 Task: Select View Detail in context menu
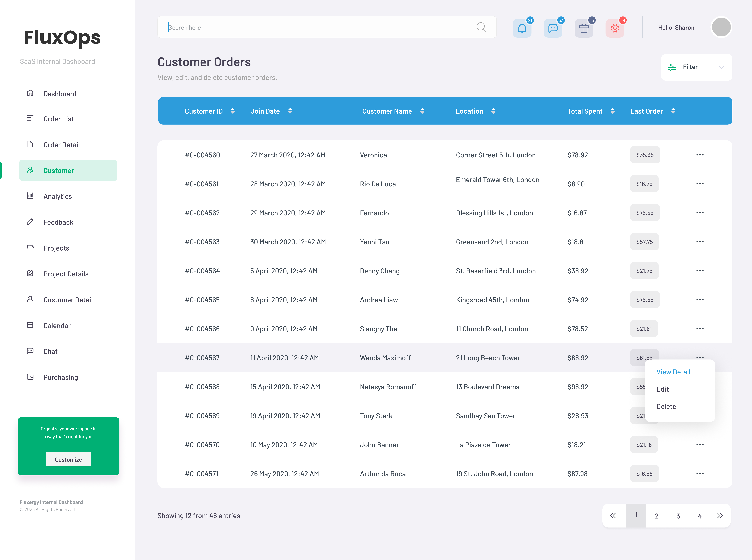(673, 372)
